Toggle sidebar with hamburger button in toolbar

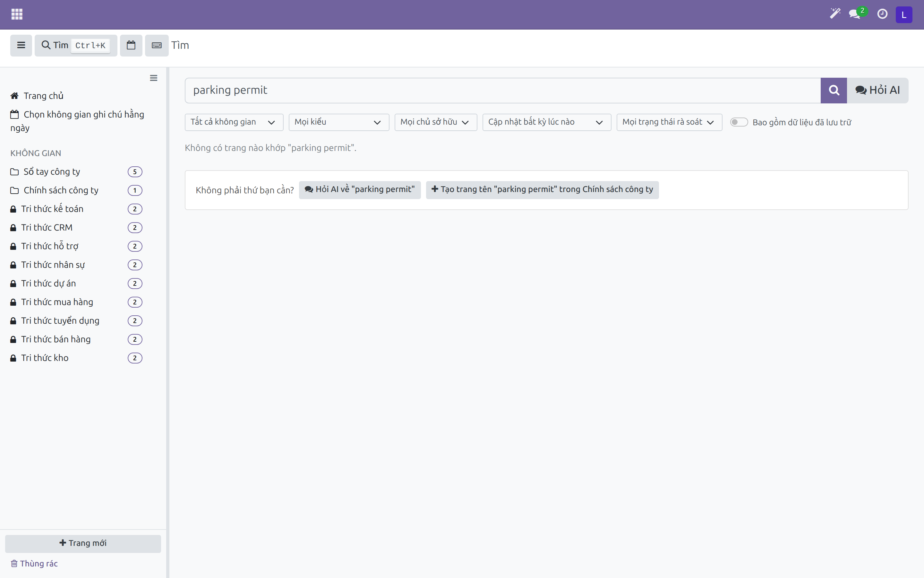point(21,45)
